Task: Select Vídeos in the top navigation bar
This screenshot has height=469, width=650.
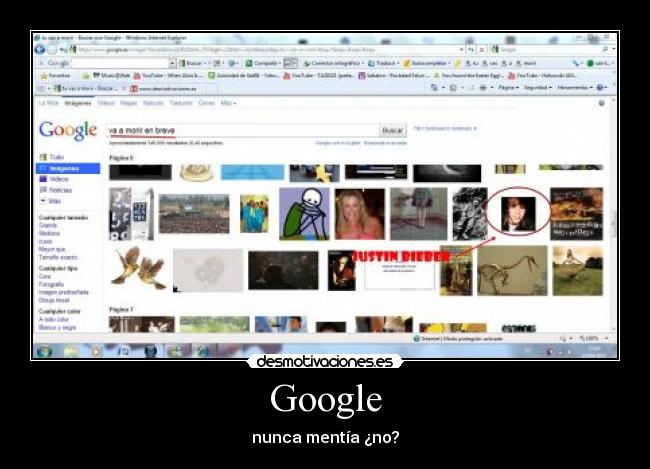Action: 106,103
